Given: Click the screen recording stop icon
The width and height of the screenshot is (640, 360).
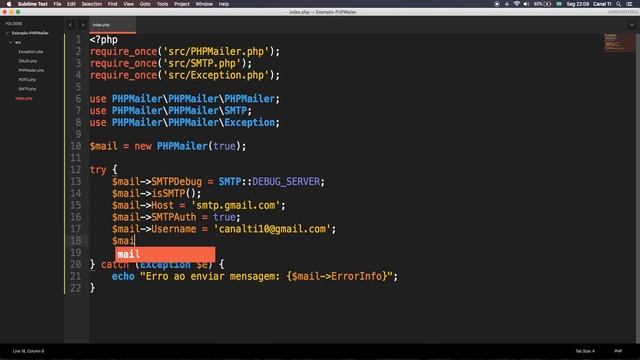Looking at the screenshot, I should (497, 4).
